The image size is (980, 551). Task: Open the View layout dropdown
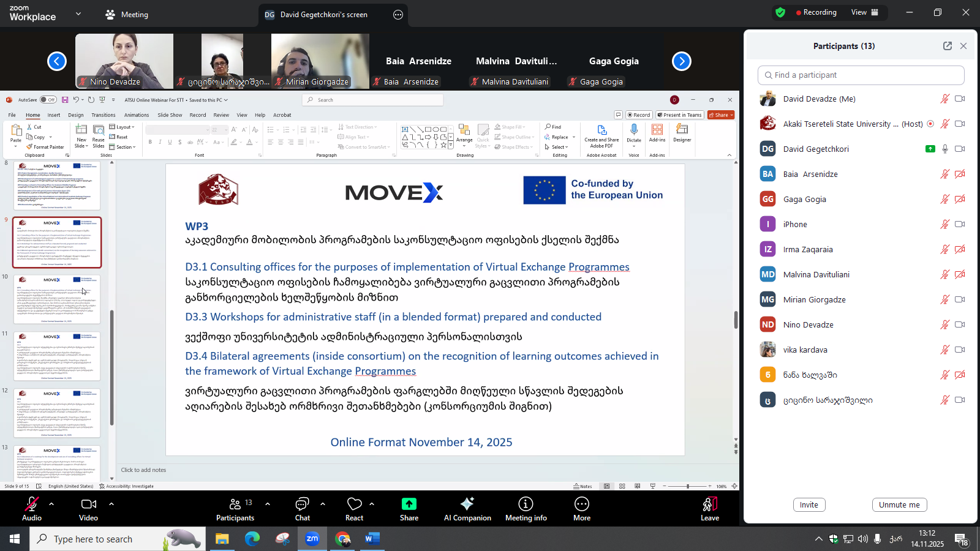(865, 12)
